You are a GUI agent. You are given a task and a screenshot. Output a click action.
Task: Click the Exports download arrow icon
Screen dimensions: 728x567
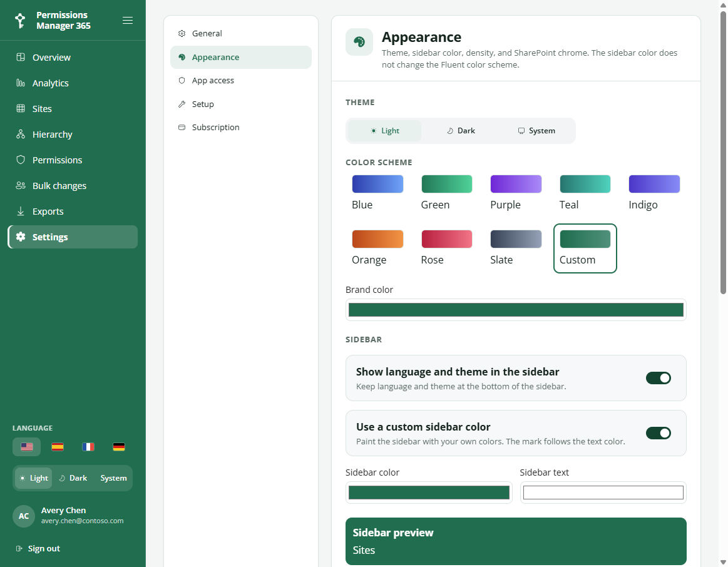21,211
